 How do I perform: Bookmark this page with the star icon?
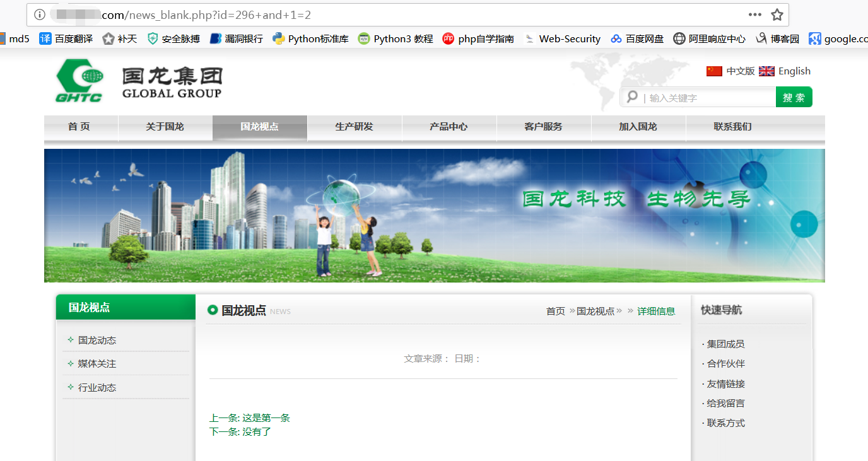777,15
